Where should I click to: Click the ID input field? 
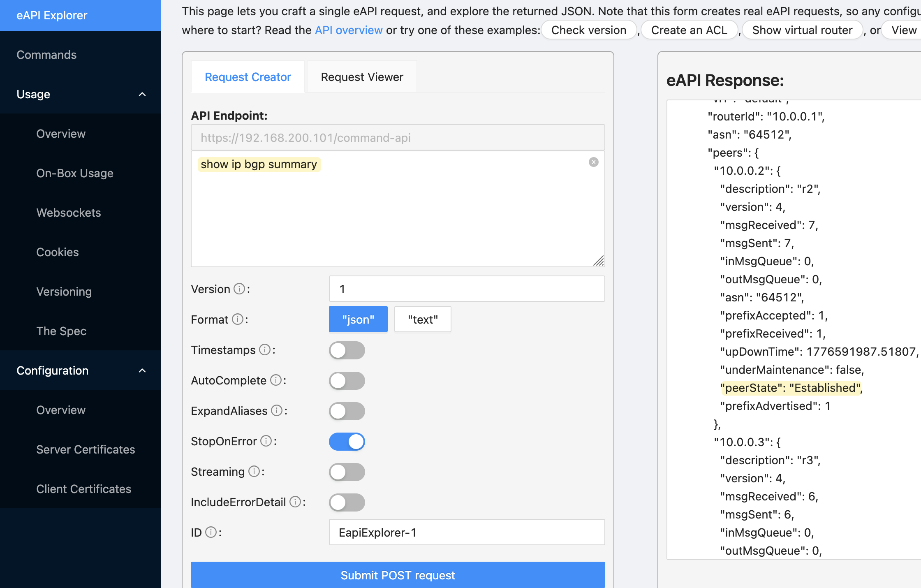coord(467,532)
